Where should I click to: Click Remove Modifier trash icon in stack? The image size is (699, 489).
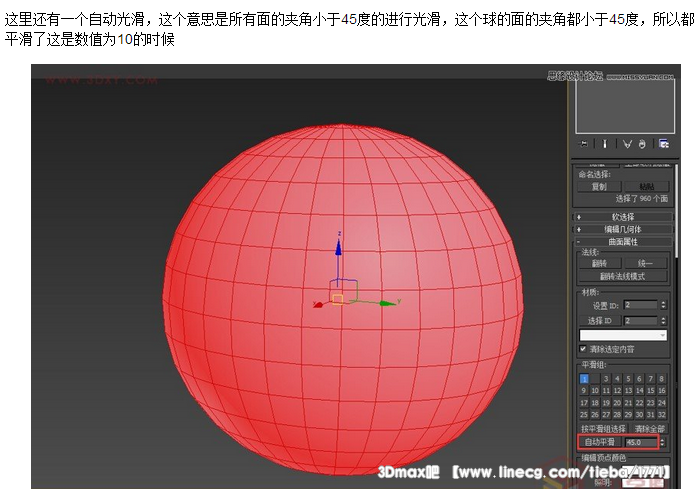click(x=642, y=144)
